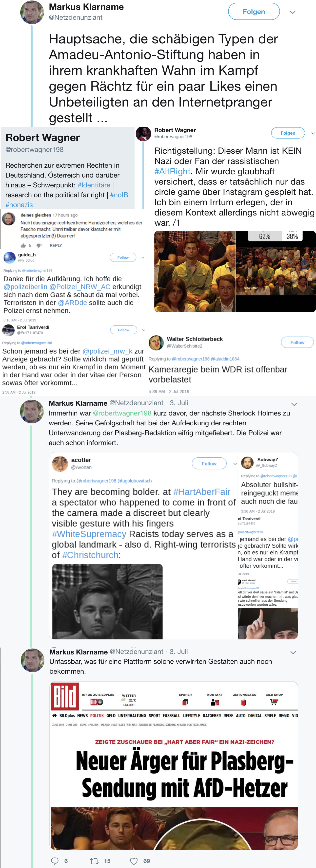Follow Walter Schlotterbeck
Viewport: 316px width, 868px height.
tap(297, 342)
